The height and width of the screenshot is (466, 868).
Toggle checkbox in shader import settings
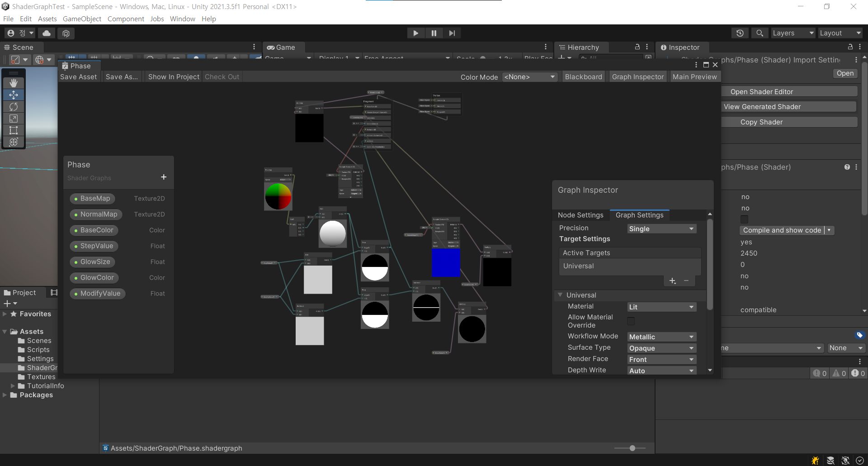pos(744,219)
